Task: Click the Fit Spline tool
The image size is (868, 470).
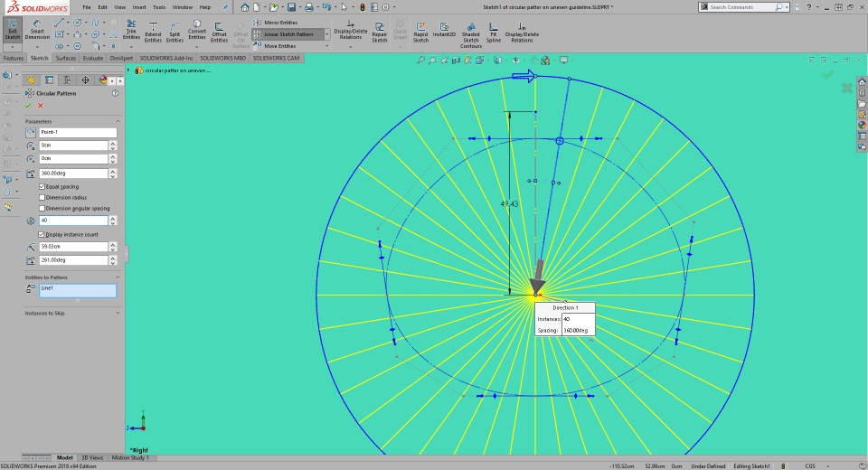Action: (494, 33)
